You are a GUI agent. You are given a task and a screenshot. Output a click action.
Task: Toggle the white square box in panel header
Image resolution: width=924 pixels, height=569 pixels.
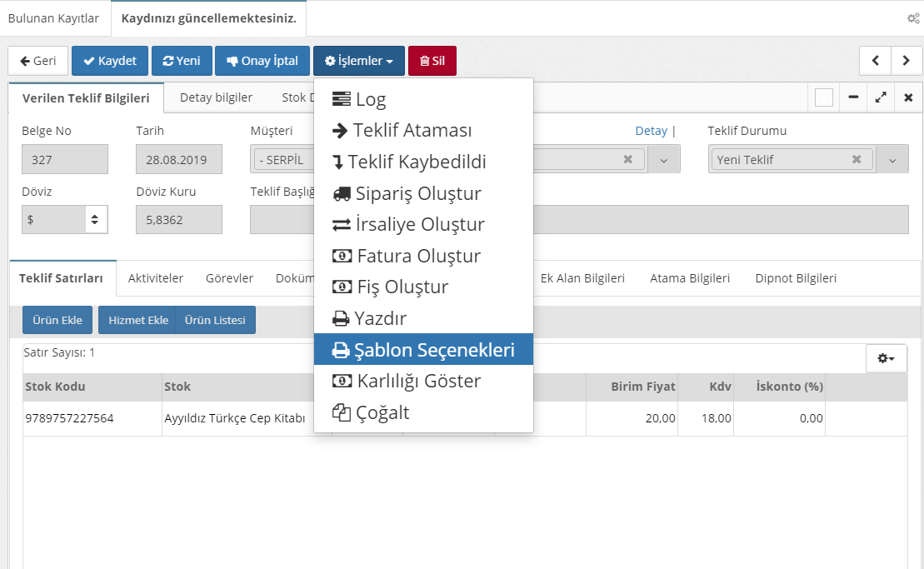pyautogui.click(x=823, y=97)
